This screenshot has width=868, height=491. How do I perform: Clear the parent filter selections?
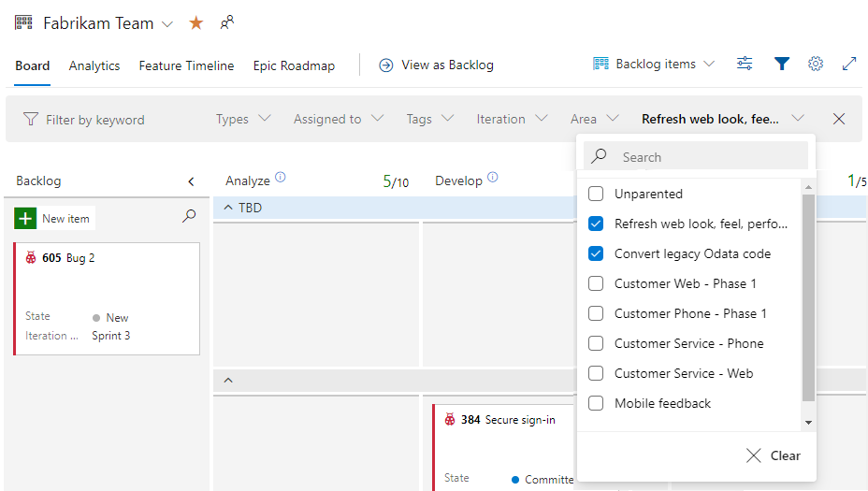pyautogui.click(x=774, y=455)
